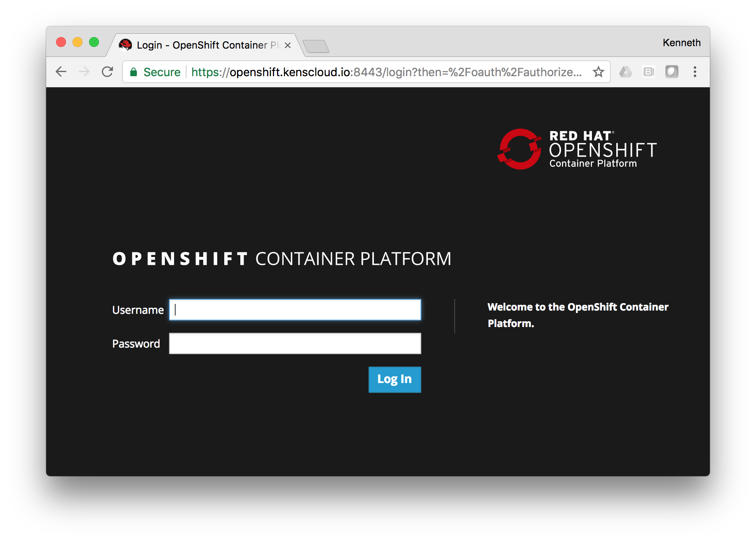Open Chrome's three-dot menu
756x542 pixels.
[695, 72]
